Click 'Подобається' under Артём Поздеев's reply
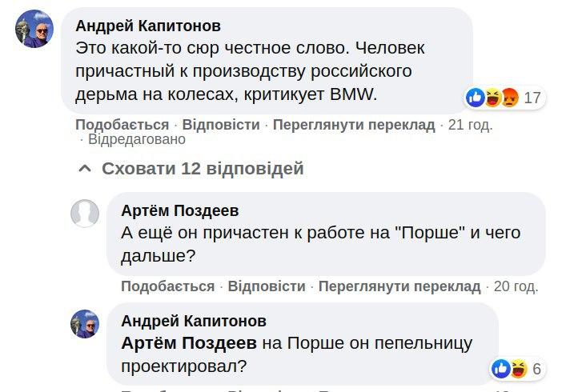 click(x=167, y=286)
